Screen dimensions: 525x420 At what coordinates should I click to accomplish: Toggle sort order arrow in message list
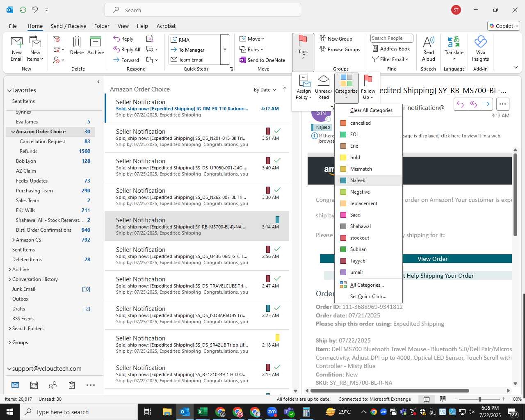(285, 89)
